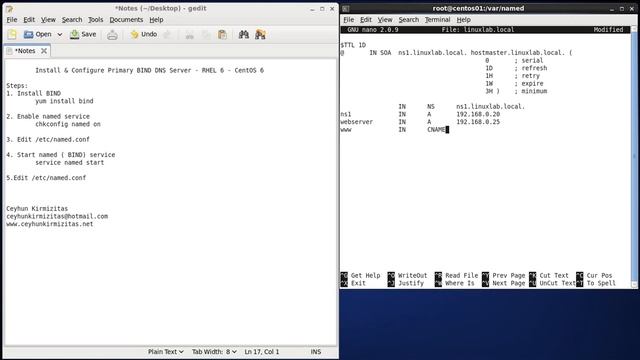Click the IP 192.168.0.25 in nano
This screenshot has height=360, width=640.
click(478, 122)
